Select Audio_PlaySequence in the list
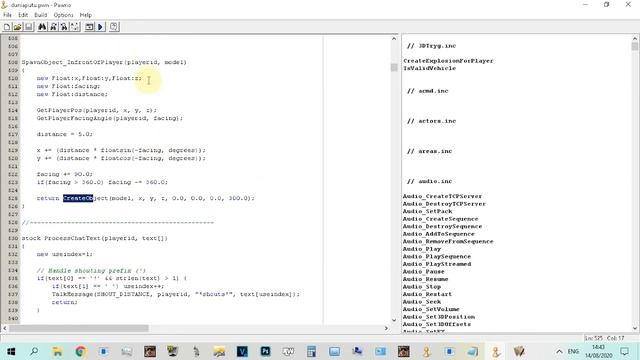This screenshot has width=640, height=360. coord(437,257)
